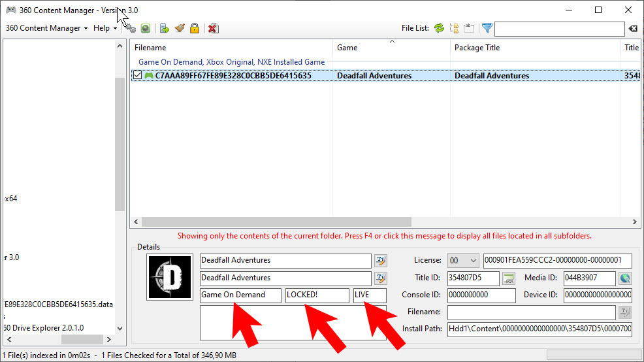644x362 pixels.
Task: Click the green controller icon in file row
Action: (x=149, y=76)
